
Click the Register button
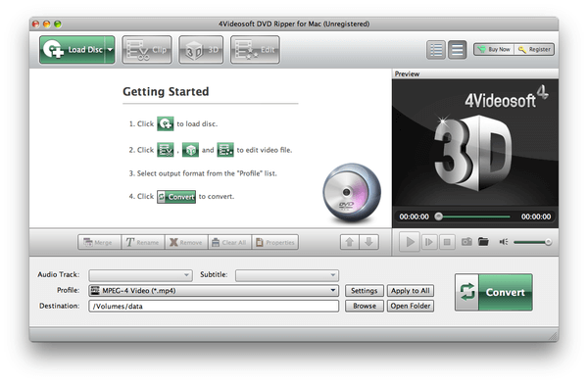coord(534,49)
